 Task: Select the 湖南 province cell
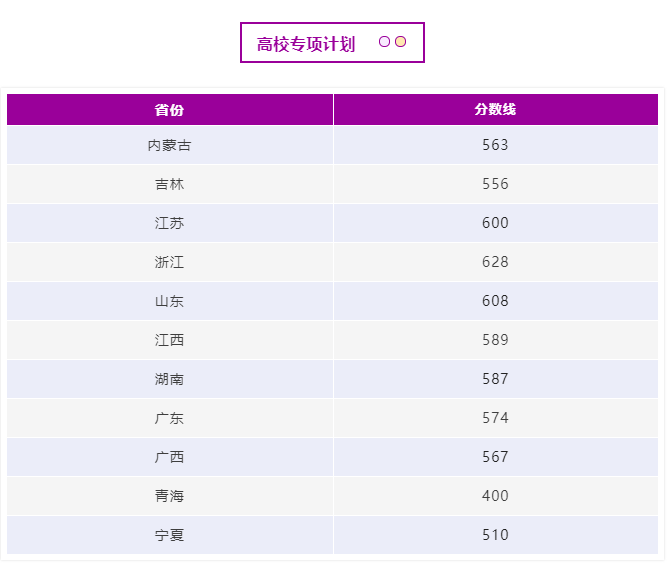click(169, 379)
